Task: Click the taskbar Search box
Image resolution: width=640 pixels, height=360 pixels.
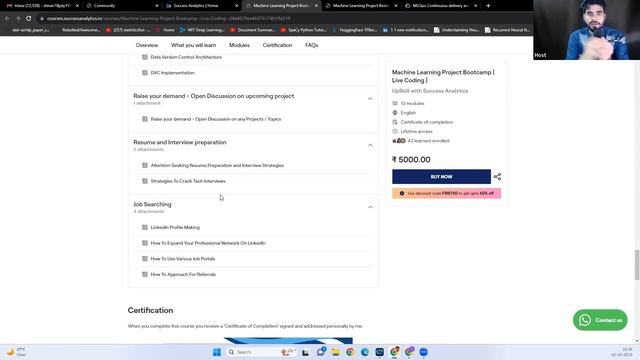Action: [261, 352]
